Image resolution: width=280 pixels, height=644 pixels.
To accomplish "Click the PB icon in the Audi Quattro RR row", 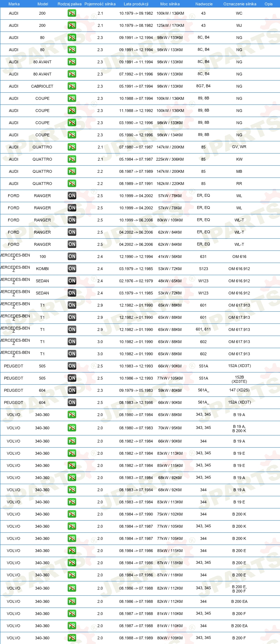I will 72,184.
